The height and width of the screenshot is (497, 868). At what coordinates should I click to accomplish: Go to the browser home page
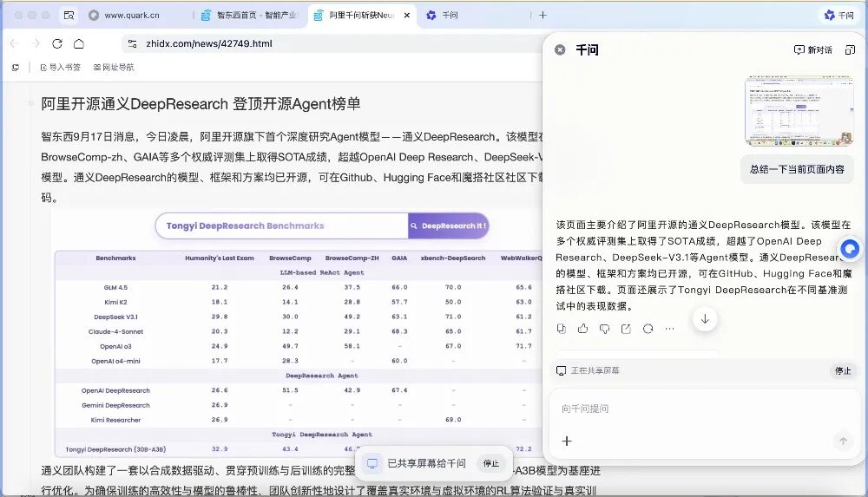(x=79, y=43)
